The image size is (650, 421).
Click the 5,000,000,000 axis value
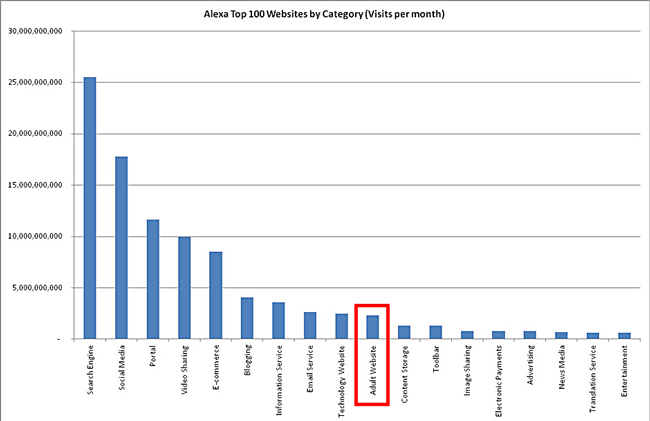click(37, 288)
